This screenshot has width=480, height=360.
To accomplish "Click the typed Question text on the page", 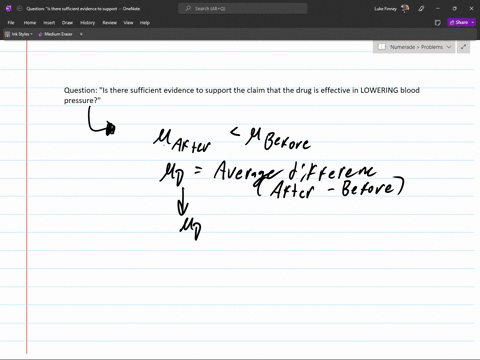I will coord(242,95).
